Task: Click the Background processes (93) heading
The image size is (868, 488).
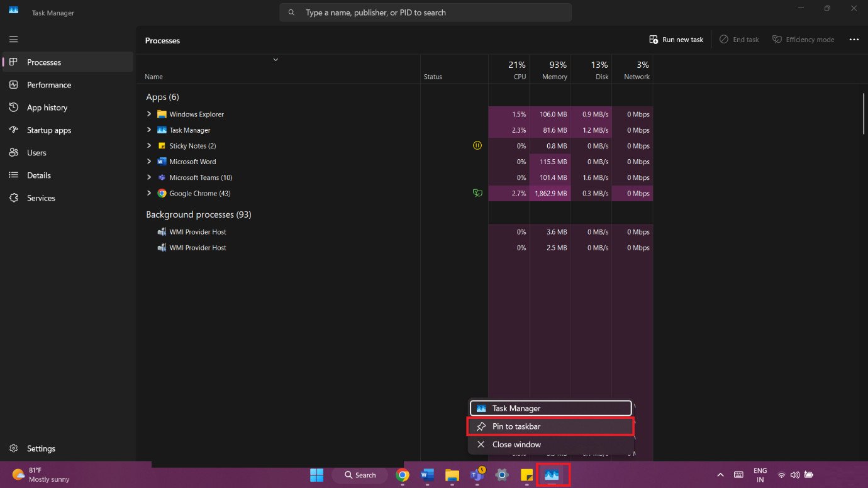Action: pos(199,214)
